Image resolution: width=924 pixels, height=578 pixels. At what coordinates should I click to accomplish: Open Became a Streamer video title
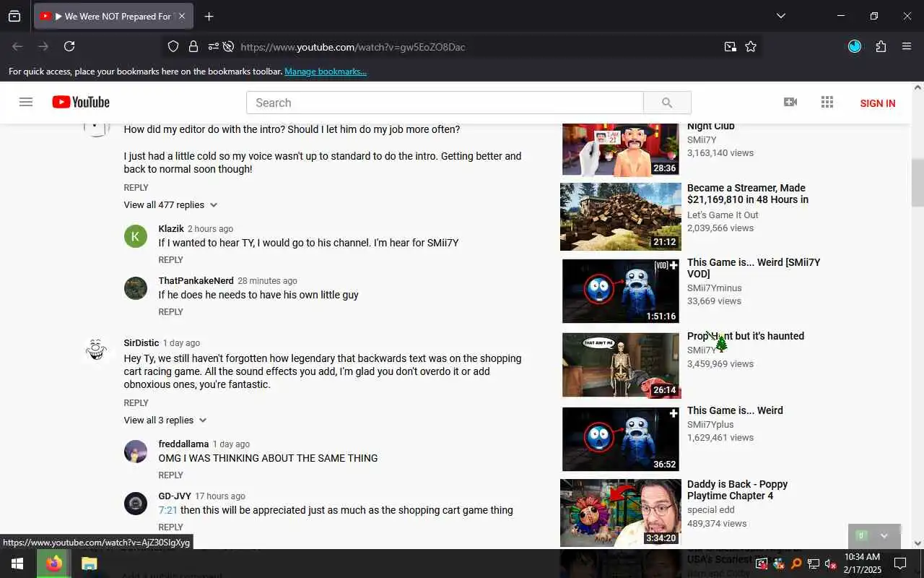click(748, 194)
